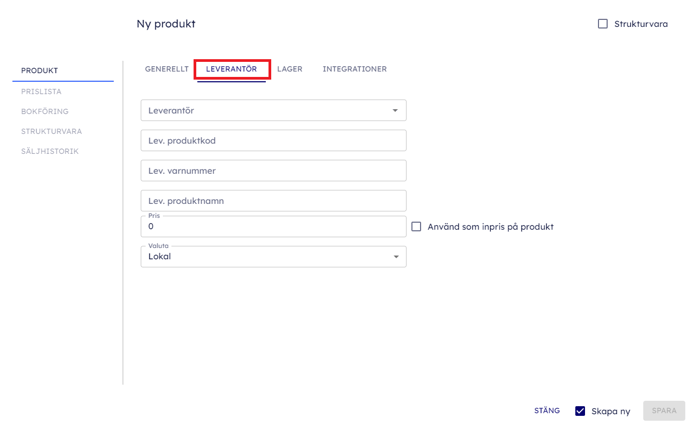Screen dimensions: 688x425
Task: Go to the Integrationer tab
Action: [x=354, y=69]
